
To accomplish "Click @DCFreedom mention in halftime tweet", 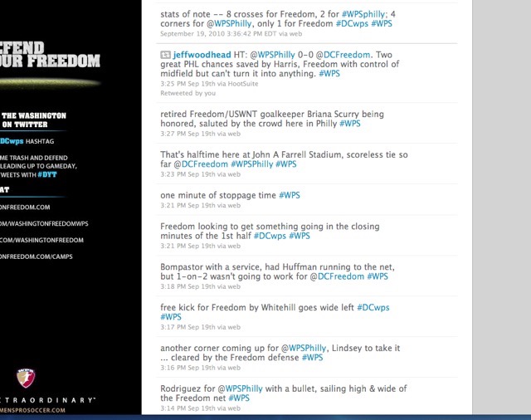I will (x=201, y=164).
